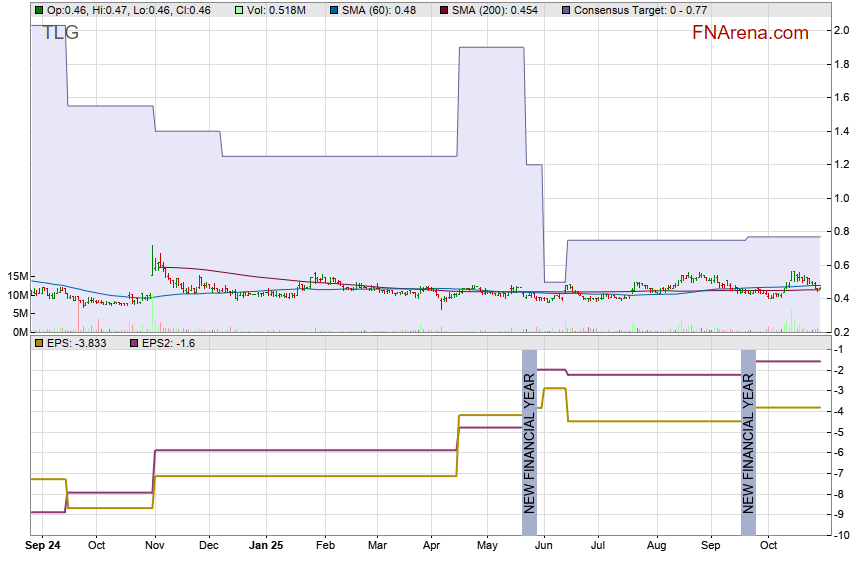Click the Jan 25 date axis label
The image size is (859, 566).
266,546
